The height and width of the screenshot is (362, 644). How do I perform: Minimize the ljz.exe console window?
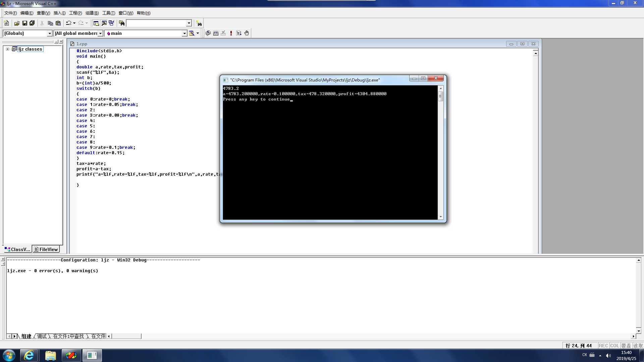coord(414,78)
